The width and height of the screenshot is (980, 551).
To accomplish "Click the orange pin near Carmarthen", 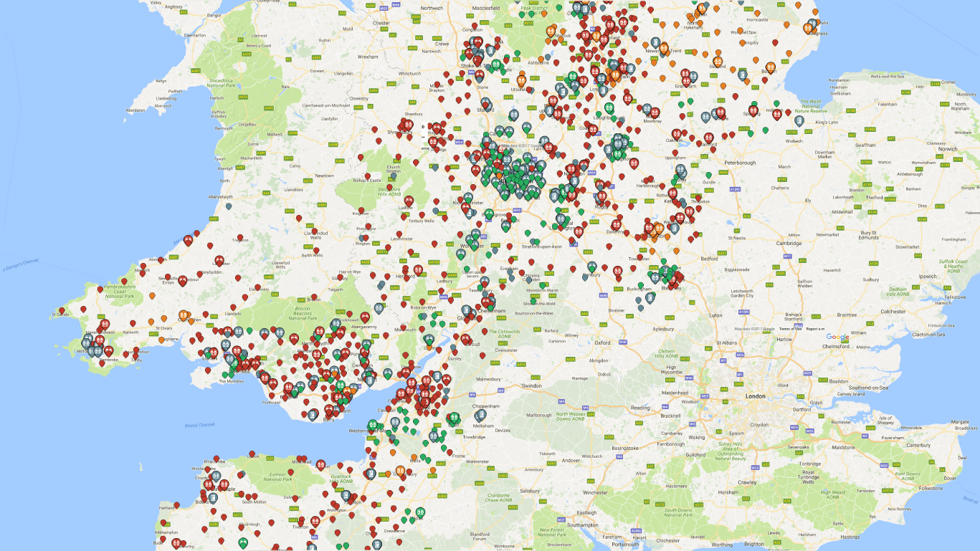I will pos(184,315).
